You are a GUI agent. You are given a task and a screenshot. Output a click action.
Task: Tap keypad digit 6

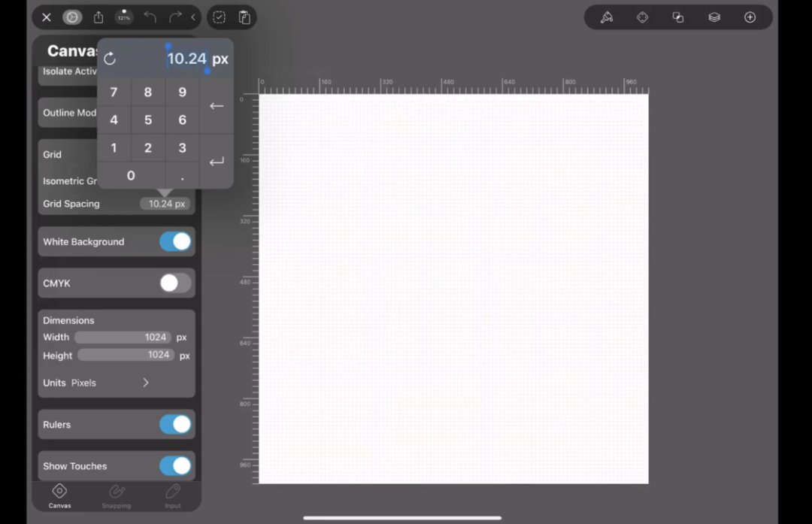(x=182, y=120)
